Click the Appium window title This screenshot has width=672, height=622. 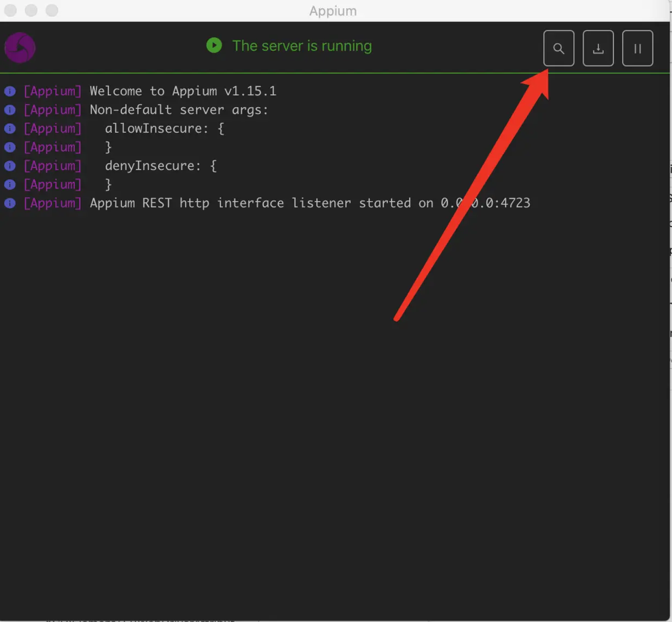point(333,11)
